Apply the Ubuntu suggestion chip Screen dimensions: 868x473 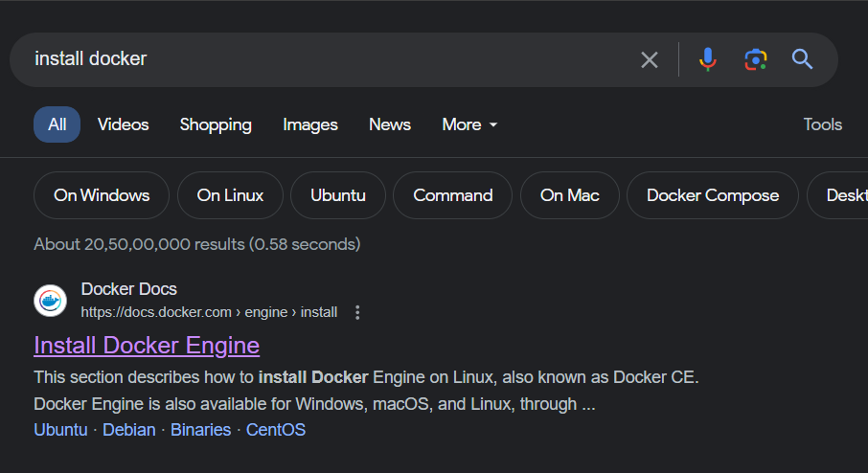coord(337,195)
